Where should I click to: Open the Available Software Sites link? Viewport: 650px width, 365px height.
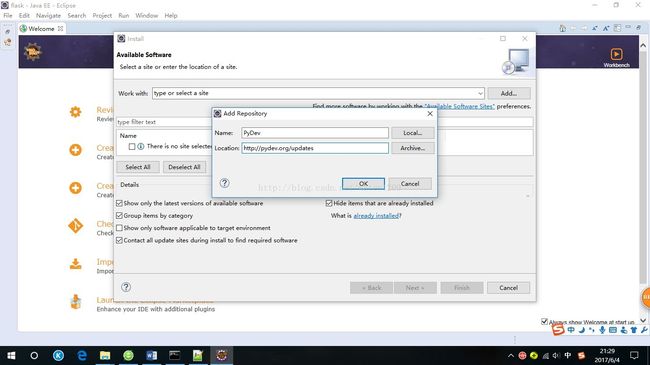click(x=460, y=106)
